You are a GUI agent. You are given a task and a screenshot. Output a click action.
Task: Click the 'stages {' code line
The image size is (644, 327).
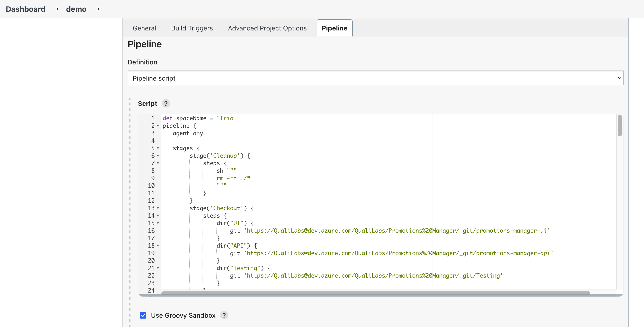[x=186, y=148]
